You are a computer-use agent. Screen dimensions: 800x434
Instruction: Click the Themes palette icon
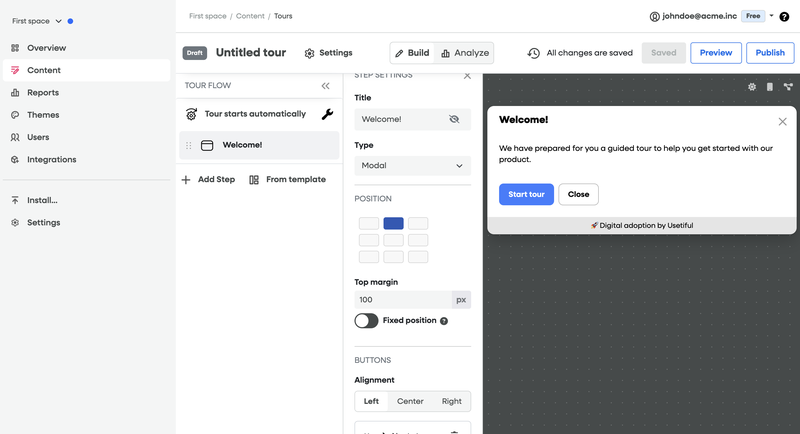click(15, 115)
